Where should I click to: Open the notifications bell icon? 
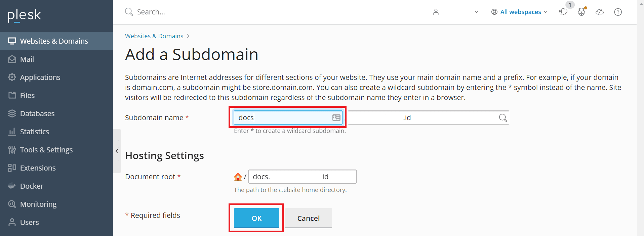click(x=563, y=12)
